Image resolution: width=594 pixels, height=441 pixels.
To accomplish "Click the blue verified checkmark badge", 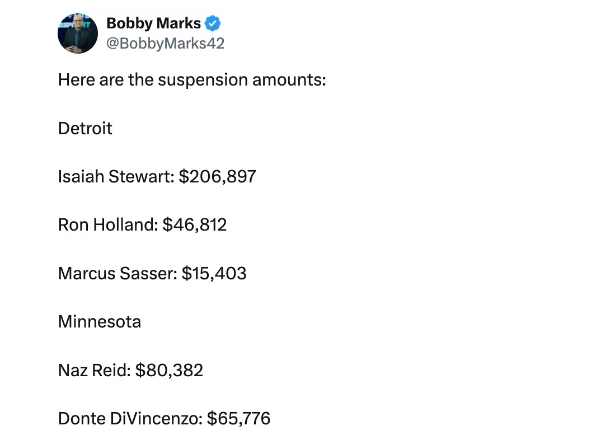I will click(213, 23).
